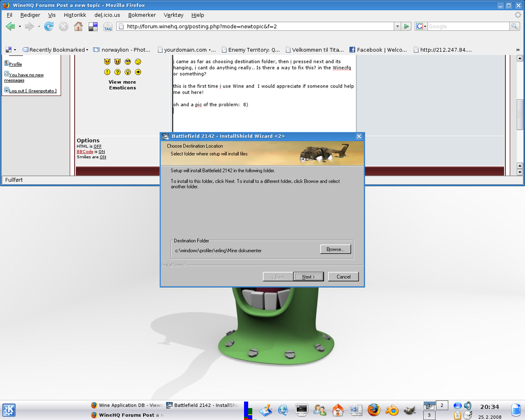Launch Blender from the panel
The width and height of the screenshot is (525, 420).
point(392,410)
